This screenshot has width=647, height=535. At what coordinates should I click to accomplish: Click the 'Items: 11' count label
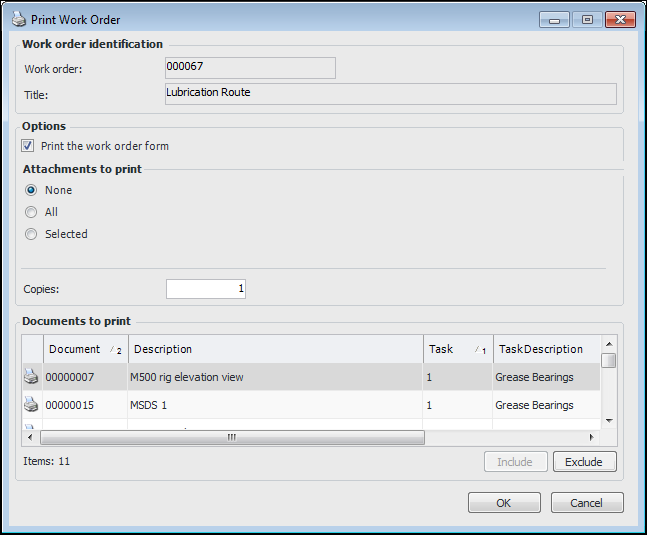pos(47,461)
